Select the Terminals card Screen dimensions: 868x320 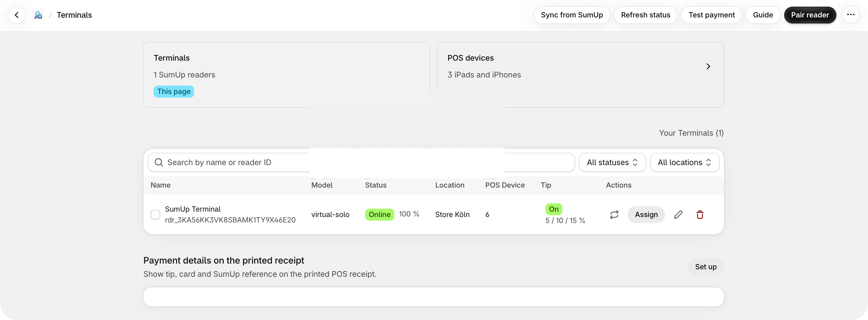(x=286, y=75)
